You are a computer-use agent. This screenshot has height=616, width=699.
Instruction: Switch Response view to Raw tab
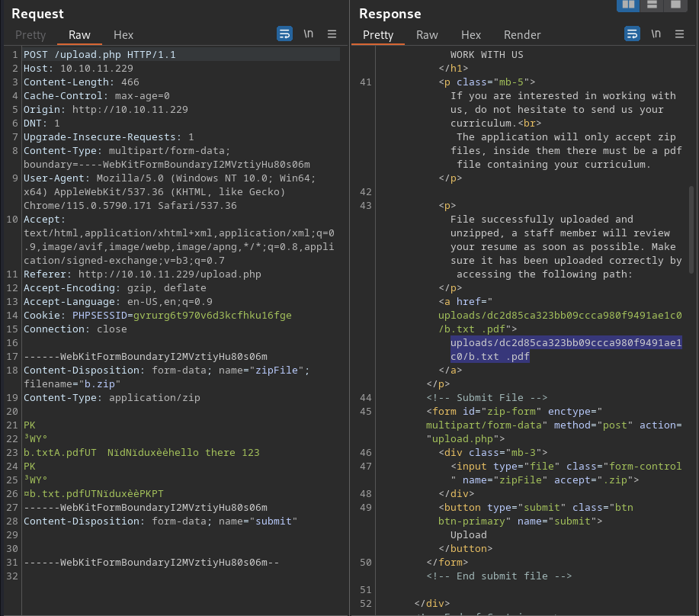click(x=427, y=35)
